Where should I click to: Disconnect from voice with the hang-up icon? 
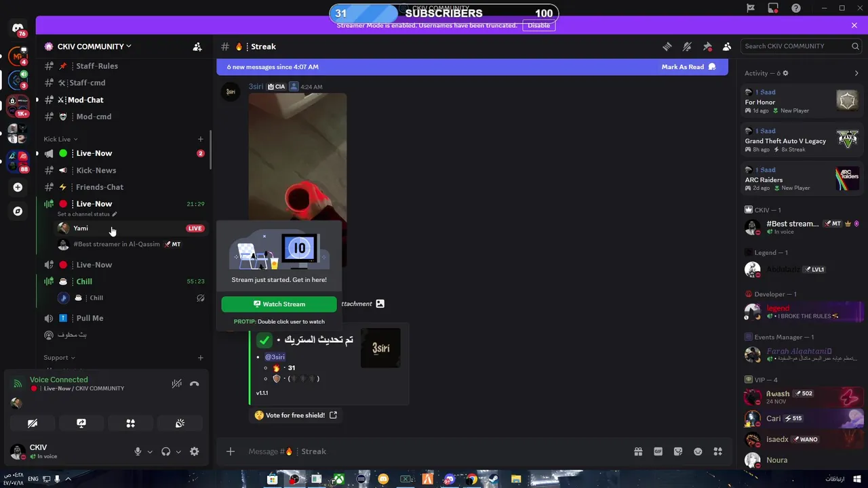[x=195, y=384]
